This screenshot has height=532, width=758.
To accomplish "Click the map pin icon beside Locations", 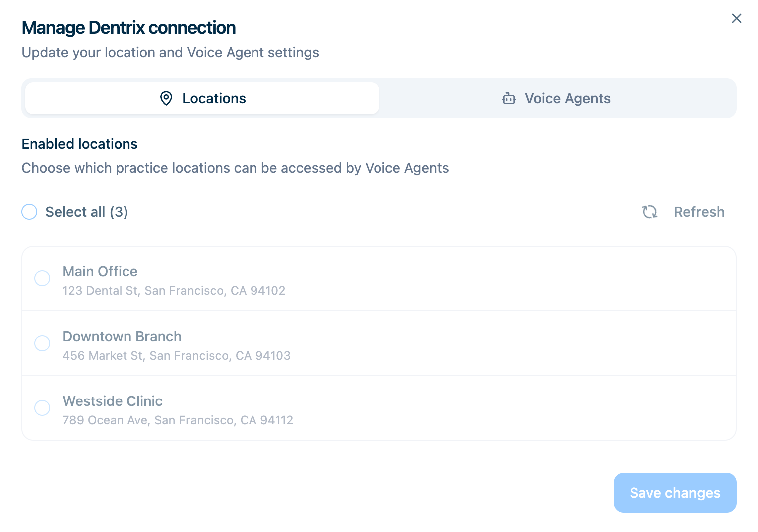I will pos(166,98).
